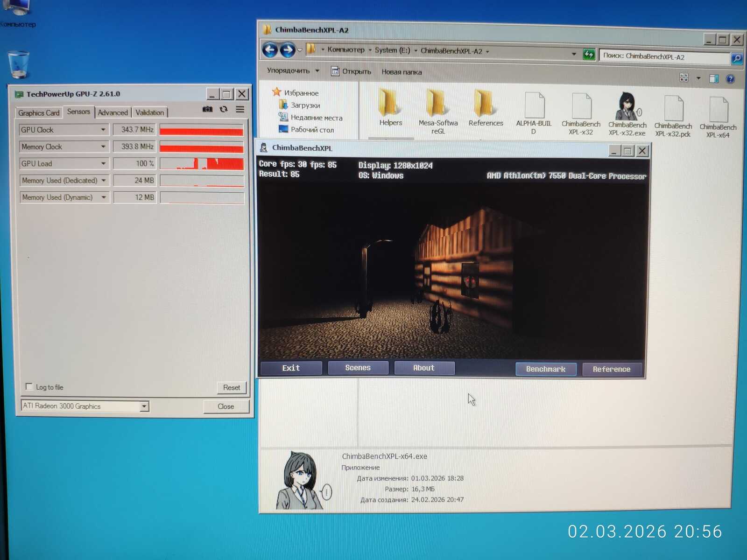This screenshot has height=560, width=747.
Task: Switch to the Graphics Card tab
Action: coord(39,113)
